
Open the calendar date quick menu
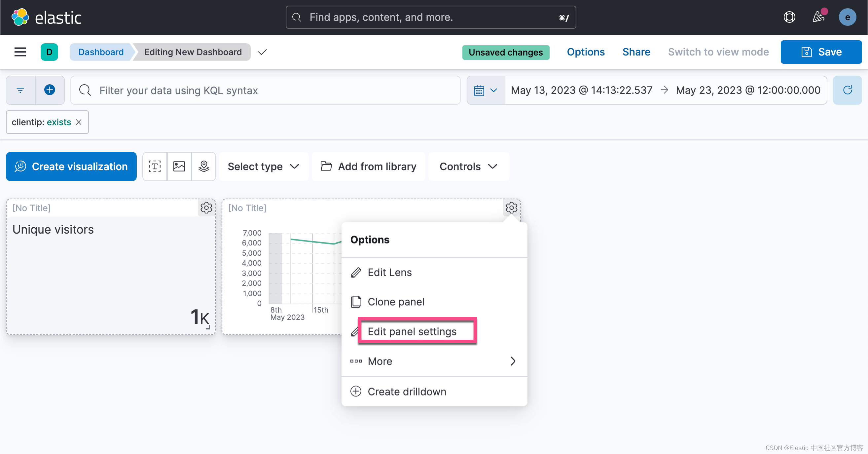coord(485,90)
